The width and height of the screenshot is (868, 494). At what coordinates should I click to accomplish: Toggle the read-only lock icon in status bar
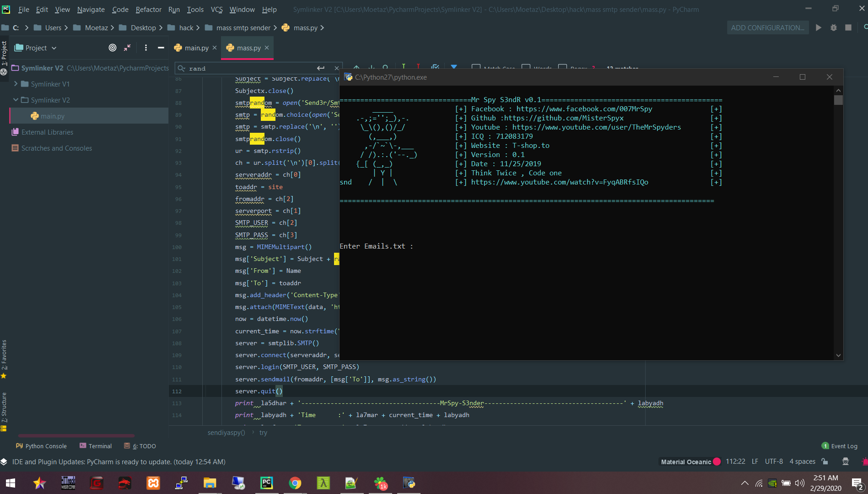825,461
